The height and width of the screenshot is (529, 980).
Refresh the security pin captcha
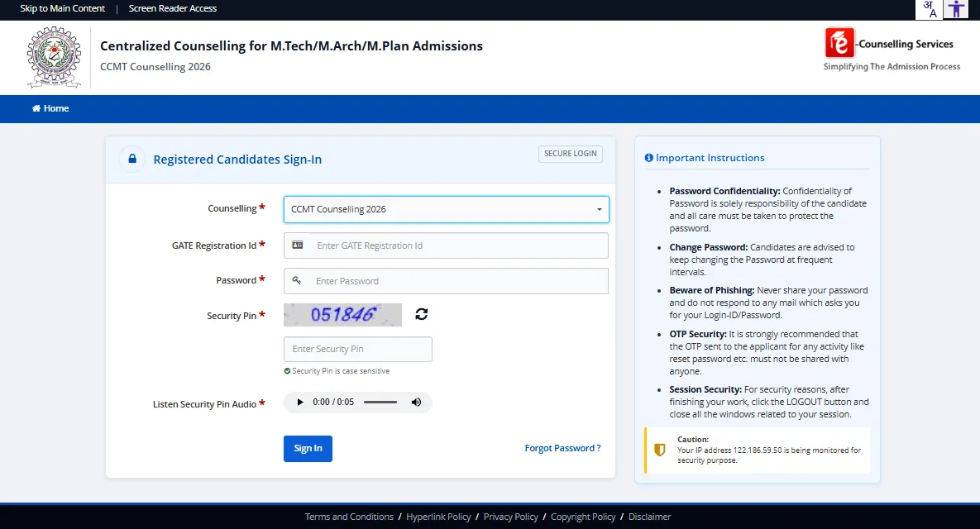click(421, 314)
